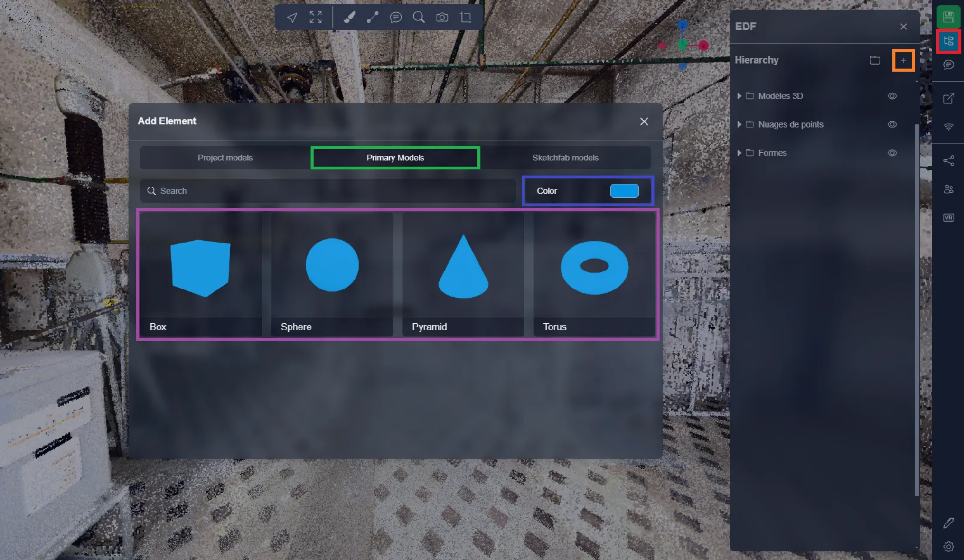
Task: Expand the Modèles 3D folder
Action: click(x=739, y=96)
